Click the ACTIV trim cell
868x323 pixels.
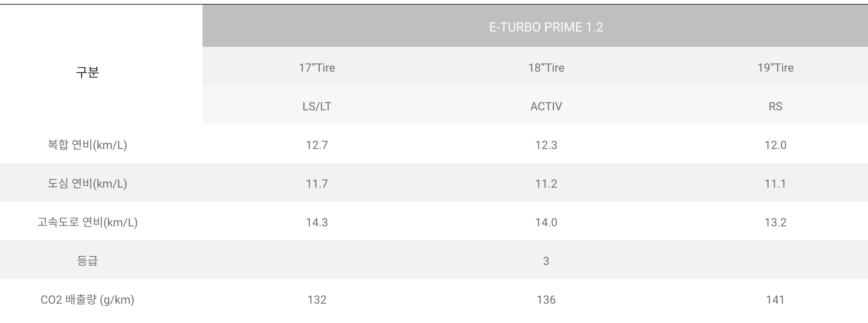[546, 106]
